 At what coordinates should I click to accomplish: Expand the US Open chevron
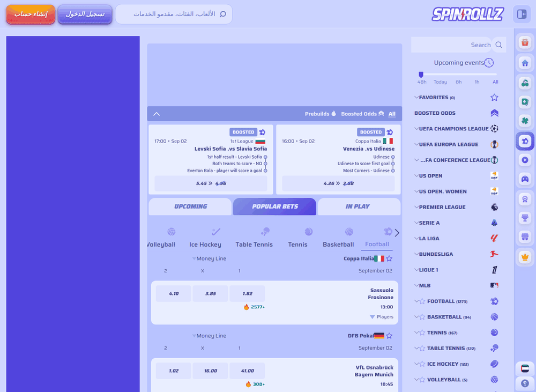[x=416, y=175]
